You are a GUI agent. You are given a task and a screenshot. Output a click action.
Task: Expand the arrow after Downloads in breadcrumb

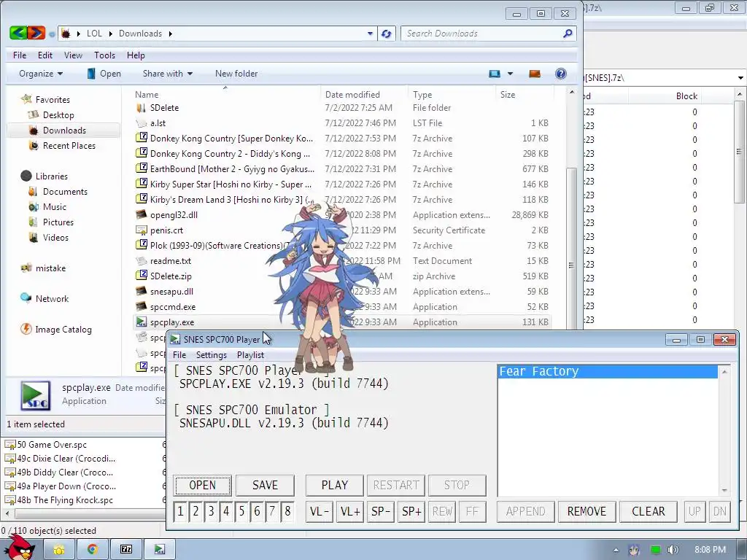click(170, 34)
